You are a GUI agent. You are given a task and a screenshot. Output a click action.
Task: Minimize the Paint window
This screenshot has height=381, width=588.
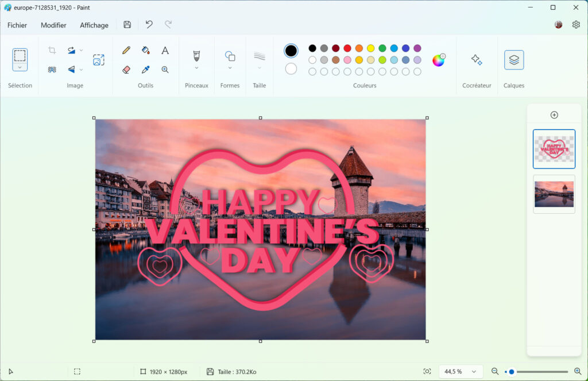530,7
